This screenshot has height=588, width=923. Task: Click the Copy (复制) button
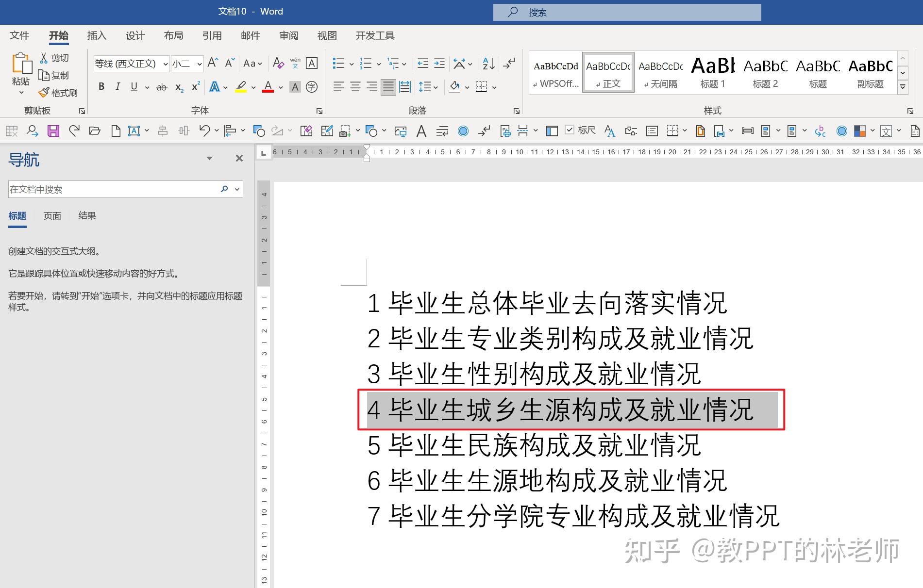tap(54, 75)
